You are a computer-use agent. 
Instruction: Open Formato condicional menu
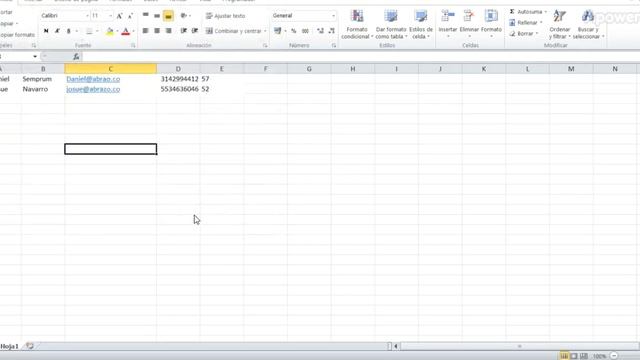[357, 24]
